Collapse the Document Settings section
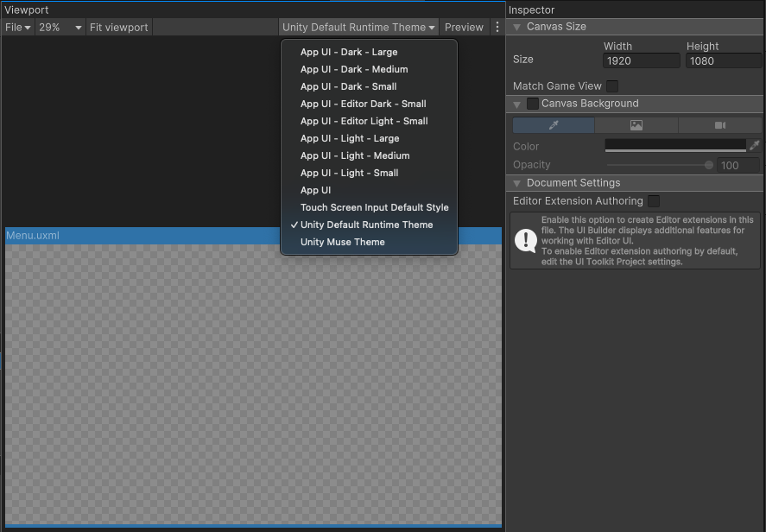Viewport: 766px width, 532px height. 517,183
